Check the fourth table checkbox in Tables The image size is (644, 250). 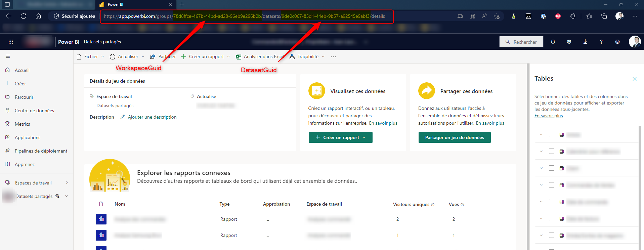552,185
